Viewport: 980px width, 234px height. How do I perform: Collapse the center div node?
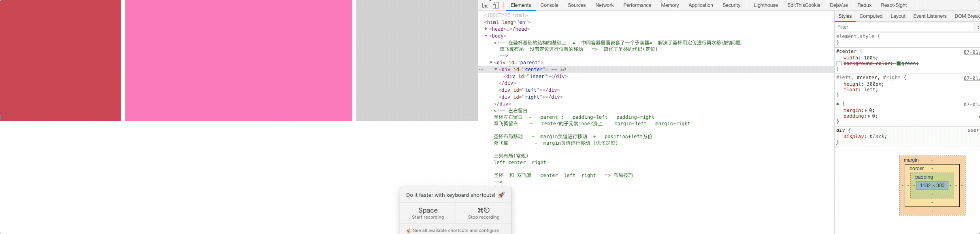[x=496, y=70]
